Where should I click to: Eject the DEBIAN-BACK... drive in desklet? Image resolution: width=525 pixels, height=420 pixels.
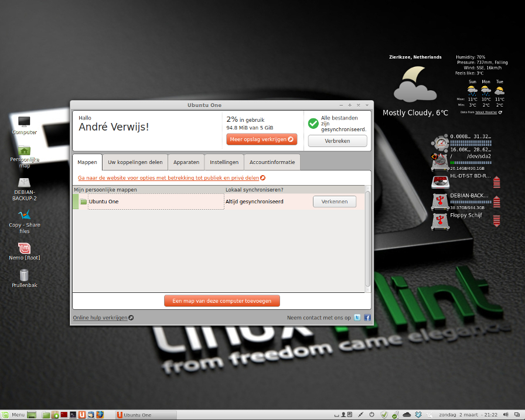(x=497, y=202)
